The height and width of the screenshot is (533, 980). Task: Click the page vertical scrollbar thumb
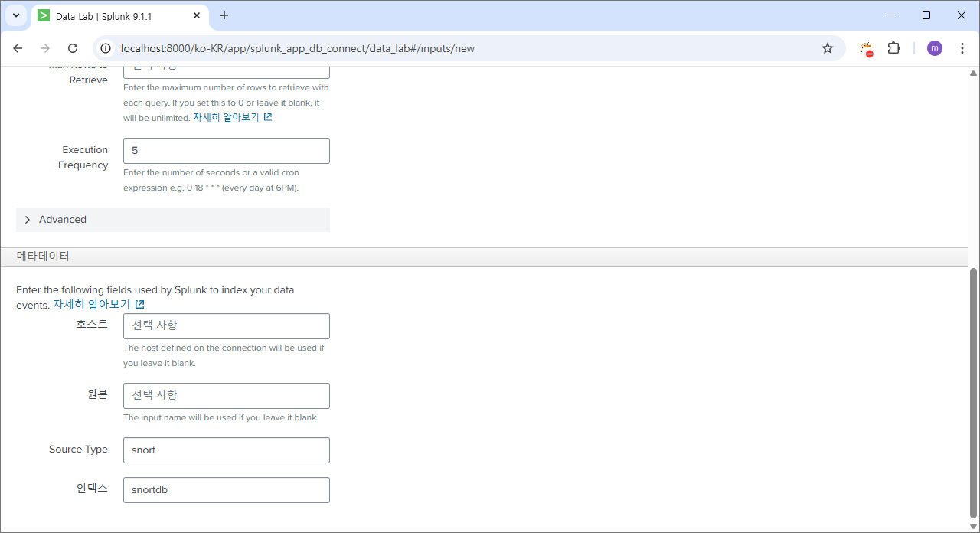coord(973,393)
